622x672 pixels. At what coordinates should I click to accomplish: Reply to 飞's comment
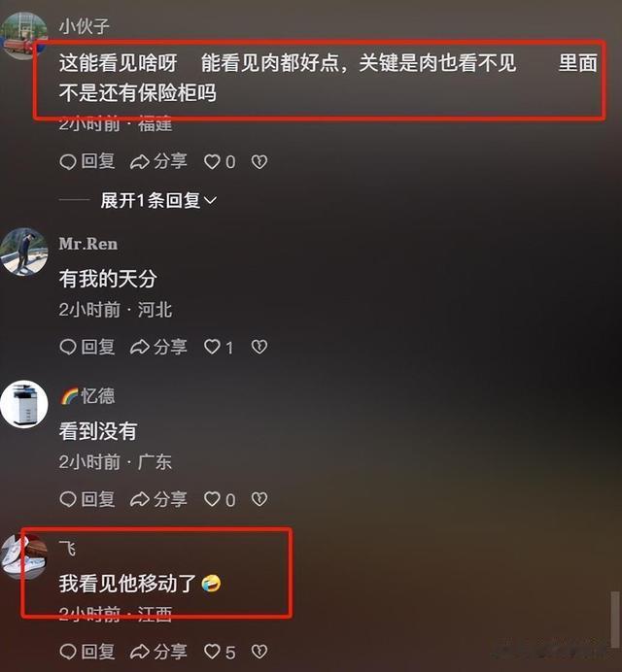[87, 652]
